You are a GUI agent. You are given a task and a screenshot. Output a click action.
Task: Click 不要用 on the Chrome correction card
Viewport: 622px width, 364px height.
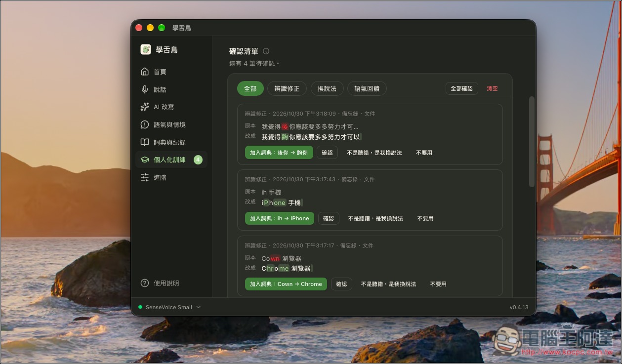click(x=438, y=284)
